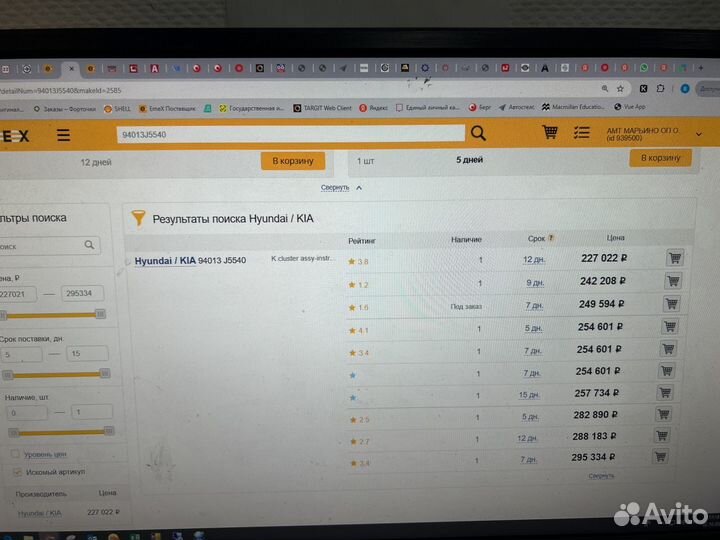Open the Автостелс bookmark

(x=516, y=107)
